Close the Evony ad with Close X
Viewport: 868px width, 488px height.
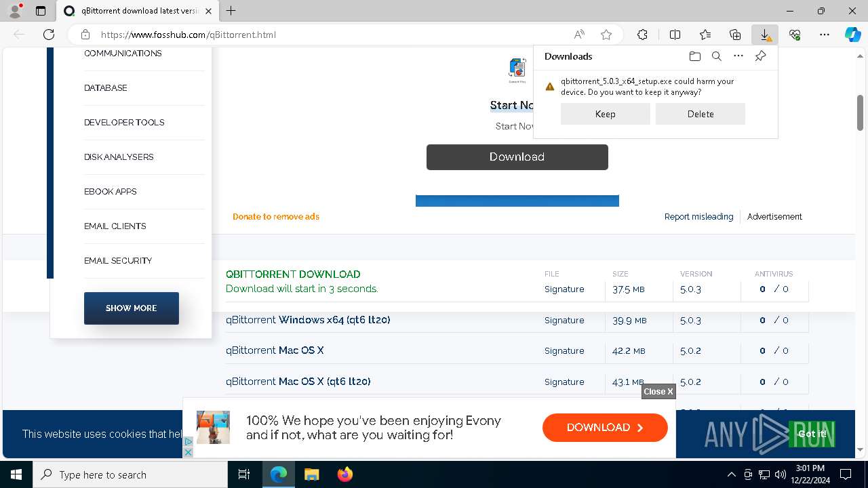pyautogui.click(x=658, y=391)
